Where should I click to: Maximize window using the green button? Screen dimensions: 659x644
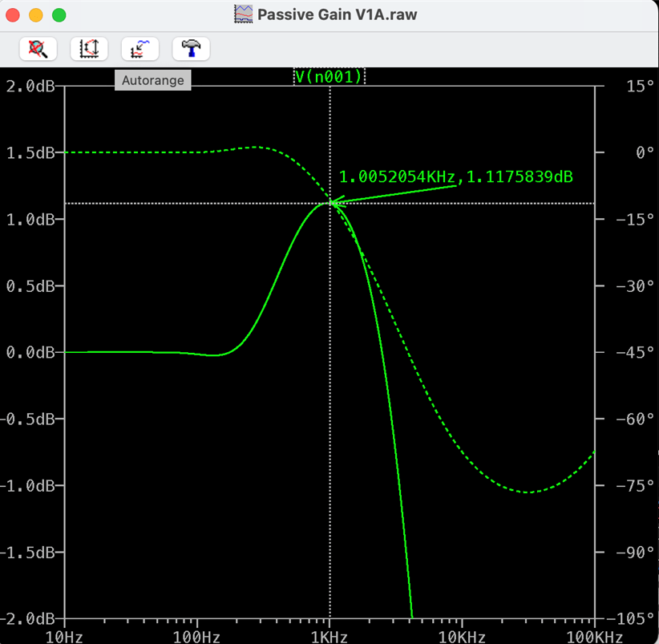tap(59, 15)
